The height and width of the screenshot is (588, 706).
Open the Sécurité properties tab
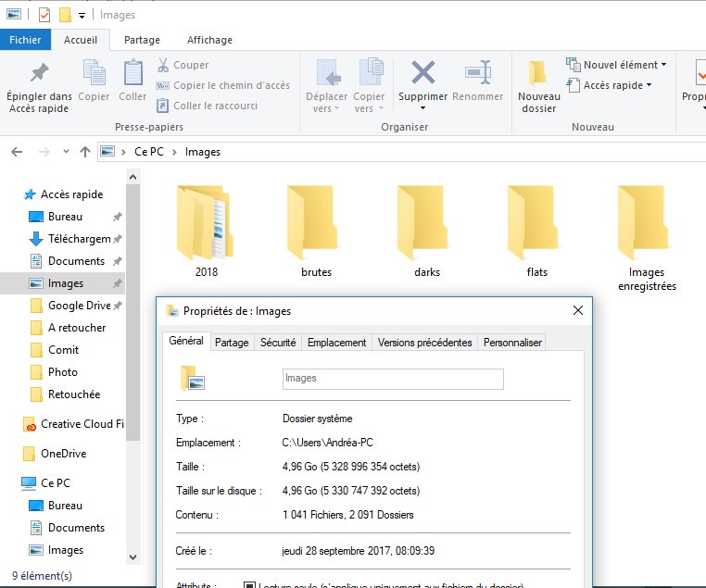point(278,343)
